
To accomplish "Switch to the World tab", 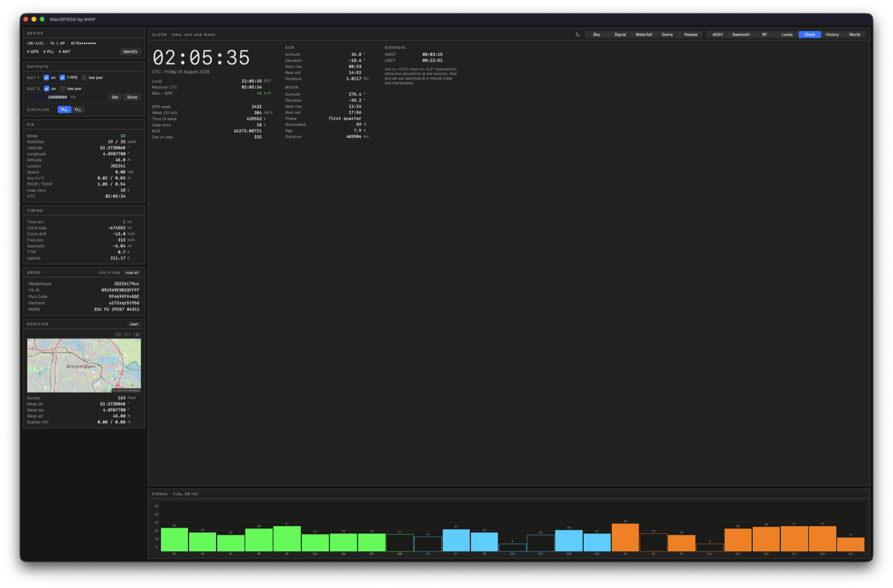I will [854, 35].
